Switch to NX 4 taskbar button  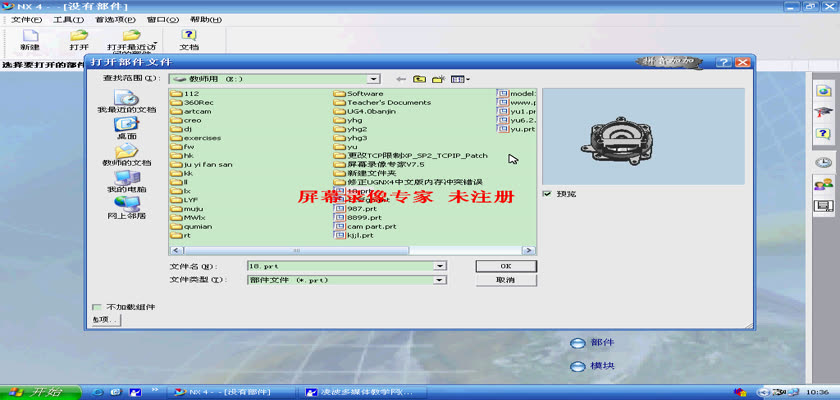pyautogui.click(x=232, y=392)
